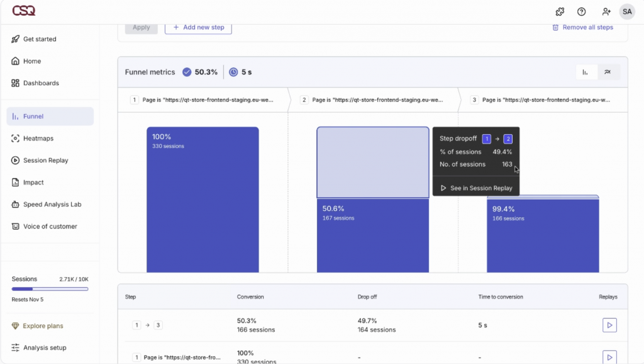Switch to trend line funnel view
The width and height of the screenshot is (644, 364).
point(608,72)
